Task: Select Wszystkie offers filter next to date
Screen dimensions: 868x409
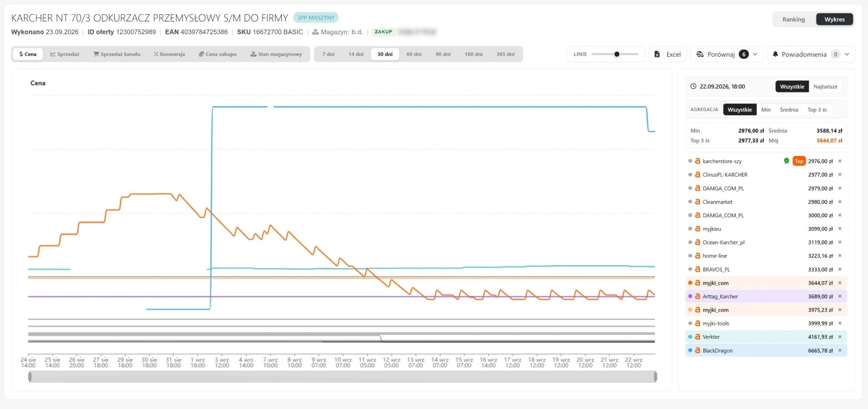Action: (792, 86)
